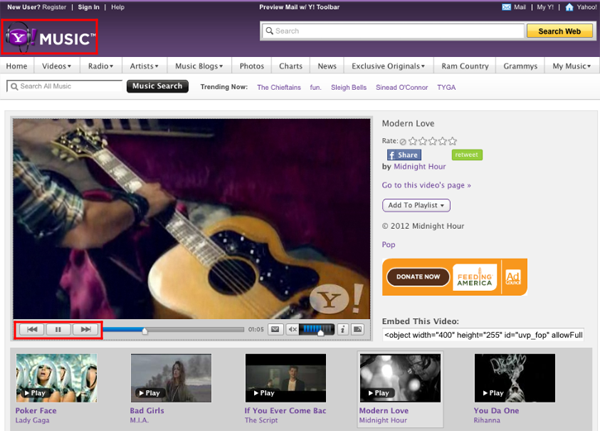
Task: Skip to the previous track
Action: [x=32, y=329]
